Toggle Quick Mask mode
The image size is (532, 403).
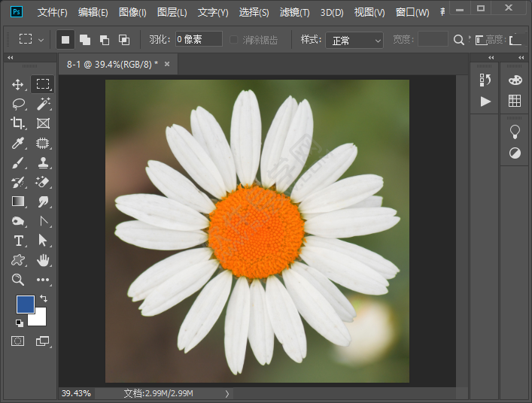pyautogui.click(x=17, y=341)
